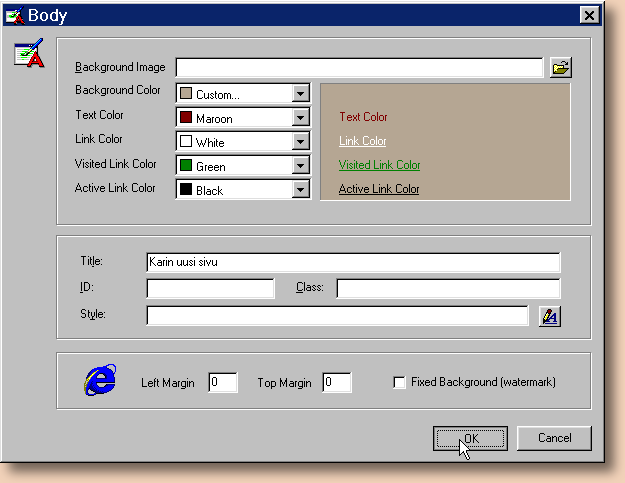Click the Title input field

352,262
